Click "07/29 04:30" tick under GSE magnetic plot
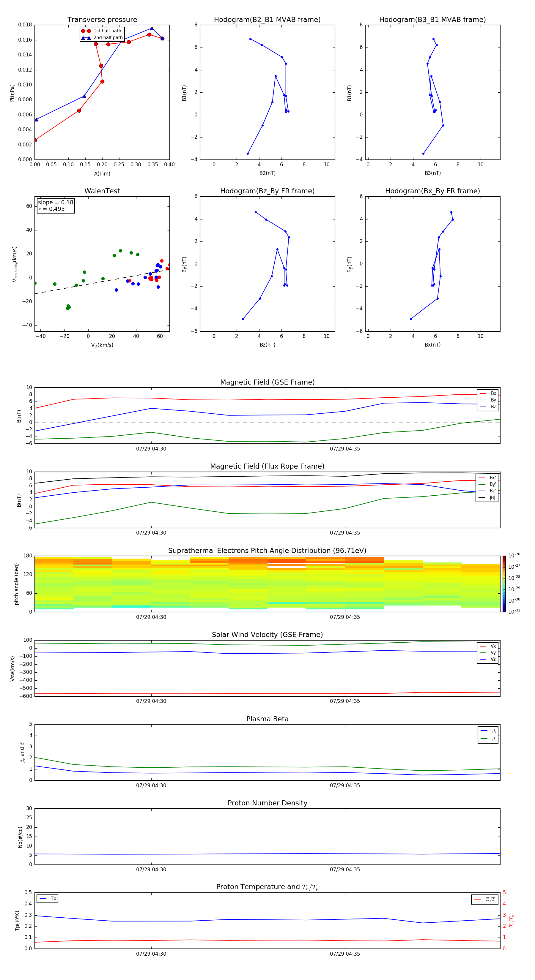535x980 pixels. [x=151, y=449]
